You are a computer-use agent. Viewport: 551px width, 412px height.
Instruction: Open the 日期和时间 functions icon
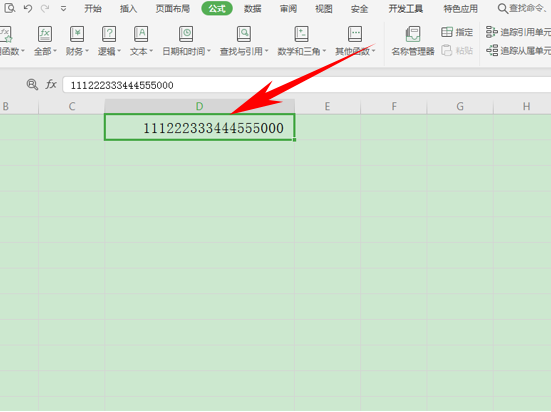coord(186,34)
